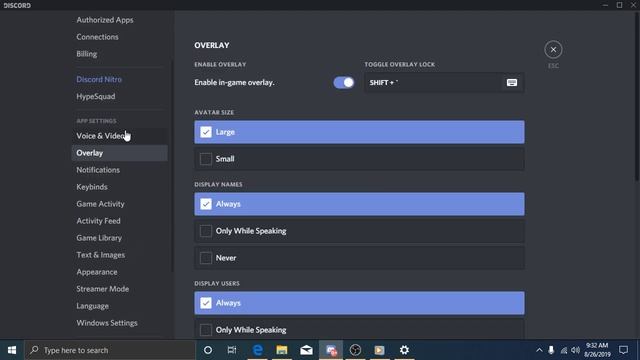Open Connections settings
640x360 pixels.
tap(97, 37)
